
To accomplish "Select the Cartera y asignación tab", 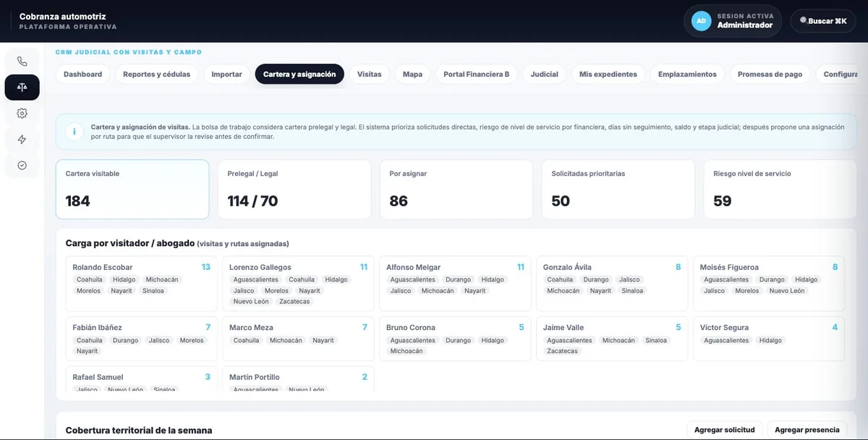I will [299, 75].
